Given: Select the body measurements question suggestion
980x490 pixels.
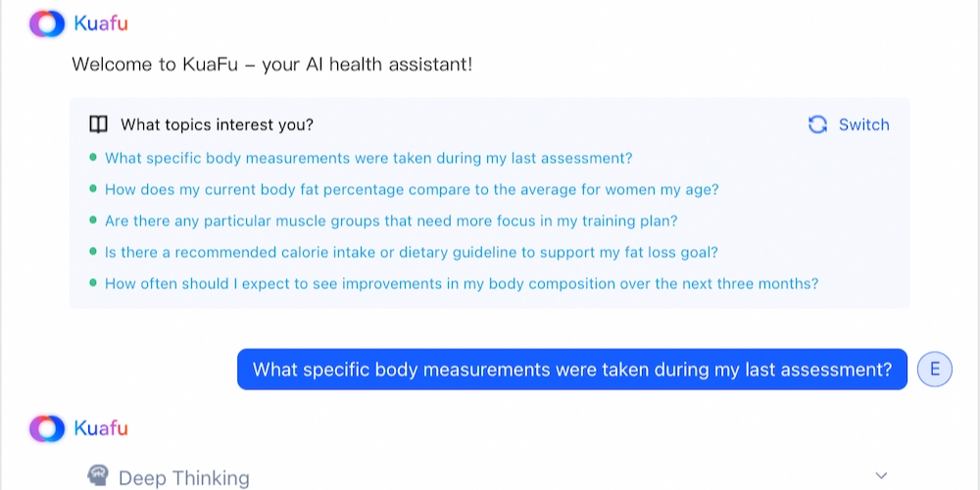Looking at the screenshot, I should pyautogui.click(x=368, y=158).
